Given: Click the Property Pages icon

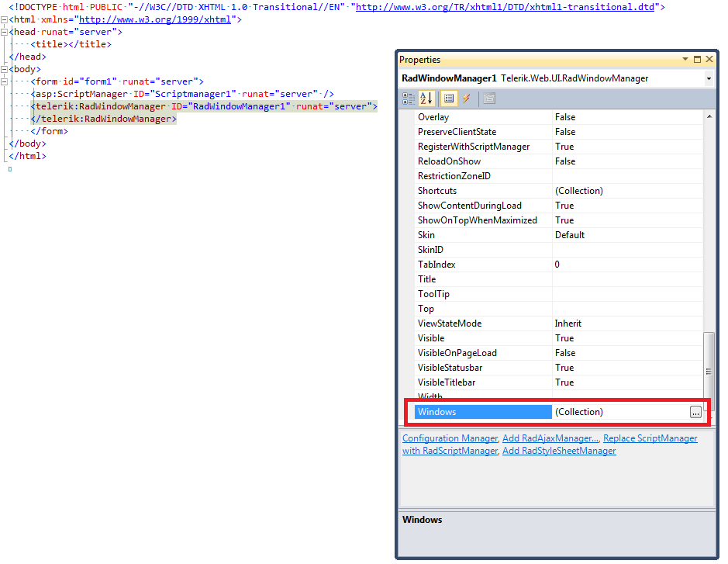Looking at the screenshot, I should coord(489,99).
